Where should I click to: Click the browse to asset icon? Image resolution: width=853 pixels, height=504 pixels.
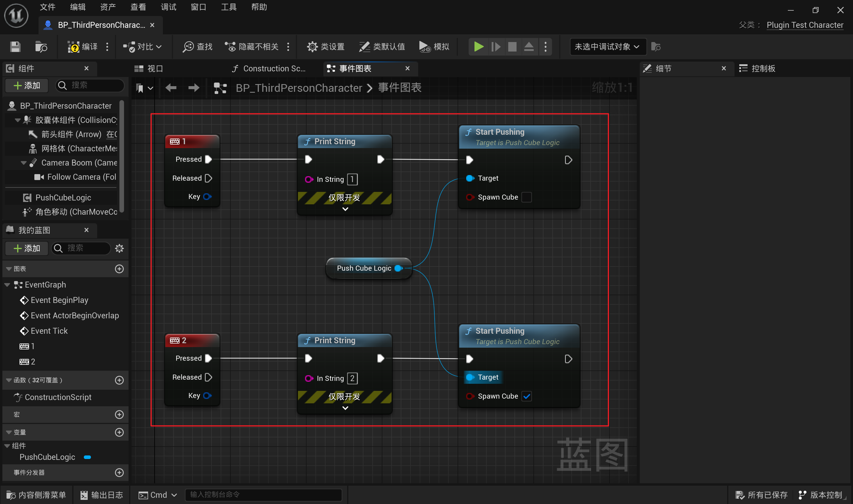41,46
